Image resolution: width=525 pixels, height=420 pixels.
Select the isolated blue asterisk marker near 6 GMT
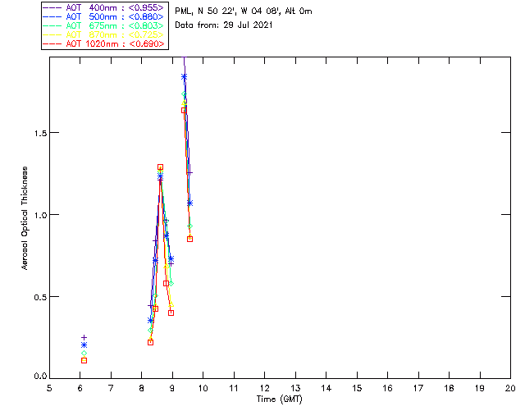(84, 345)
